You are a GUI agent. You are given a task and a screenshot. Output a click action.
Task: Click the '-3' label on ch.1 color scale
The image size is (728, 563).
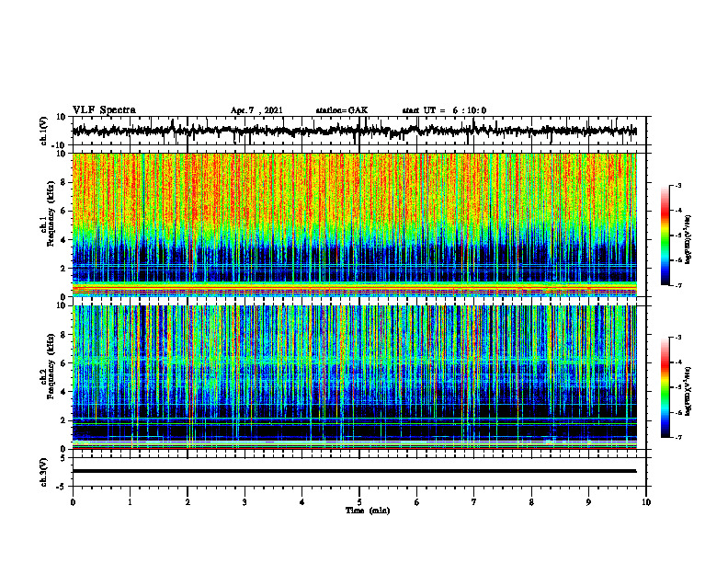678,186
